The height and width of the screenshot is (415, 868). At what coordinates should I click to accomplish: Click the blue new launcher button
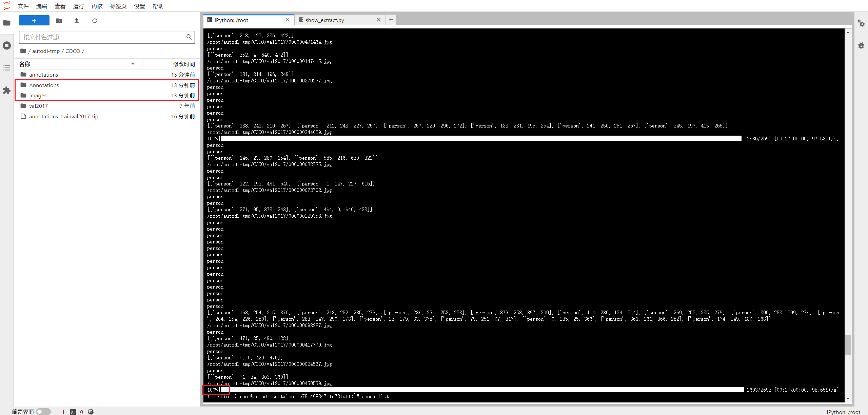tap(34, 20)
